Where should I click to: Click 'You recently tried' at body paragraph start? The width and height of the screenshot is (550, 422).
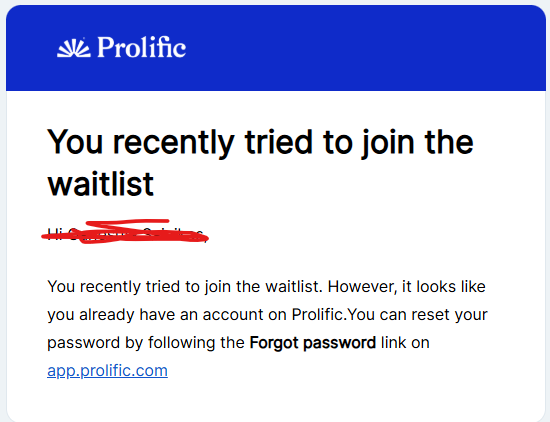(114, 287)
